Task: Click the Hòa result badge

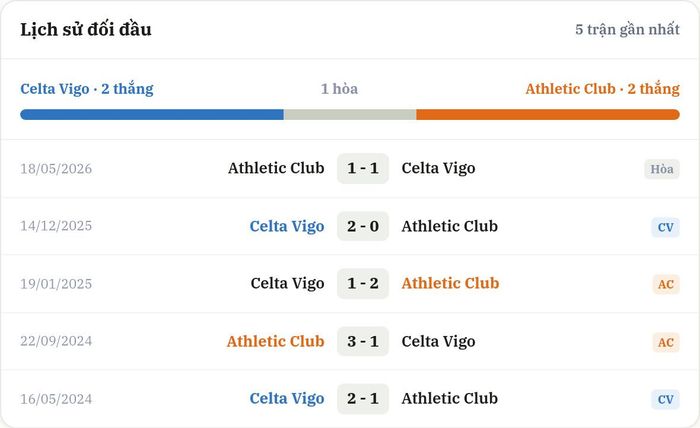Action: [x=662, y=169]
